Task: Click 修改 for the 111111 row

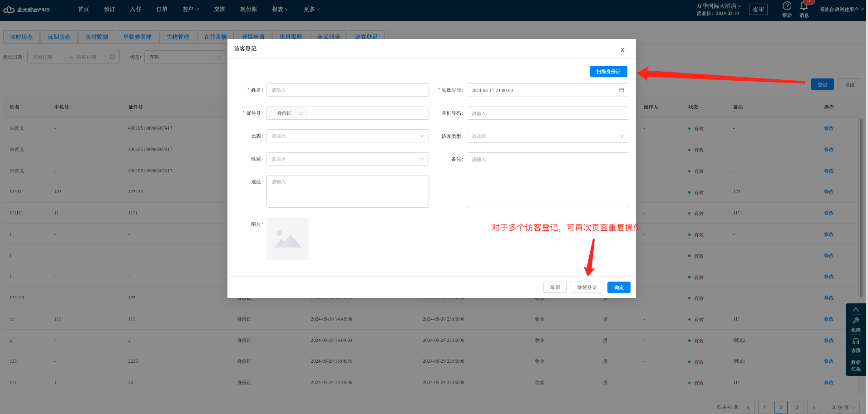Action: pyautogui.click(x=829, y=213)
